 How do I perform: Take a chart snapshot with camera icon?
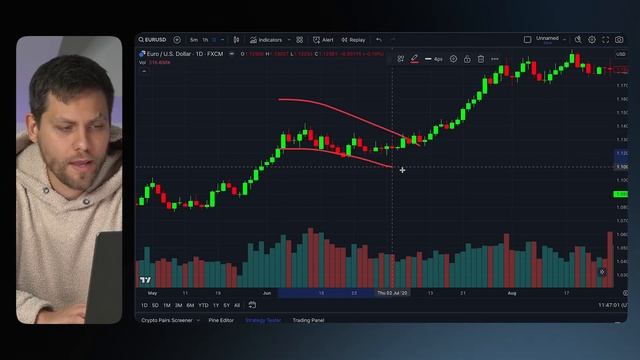point(619,40)
